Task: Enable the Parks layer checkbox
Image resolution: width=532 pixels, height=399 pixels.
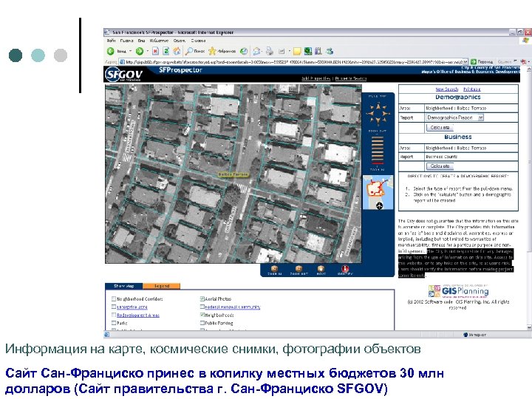Action: click(x=114, y=323)
